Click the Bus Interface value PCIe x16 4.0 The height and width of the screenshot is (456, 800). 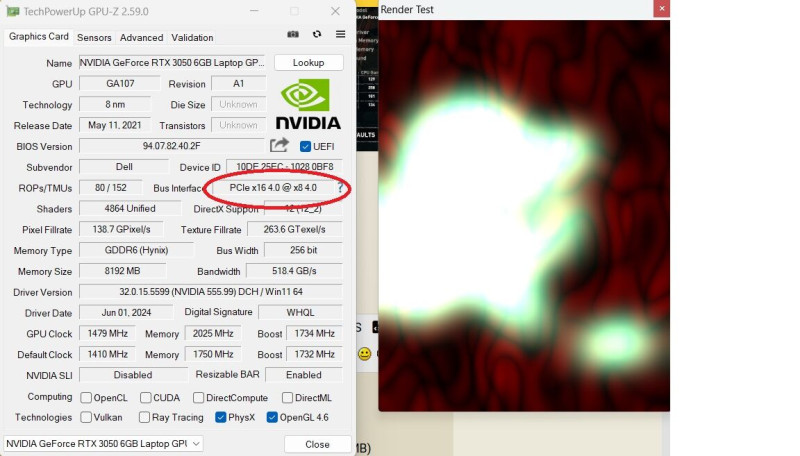[x=273, y=188]
